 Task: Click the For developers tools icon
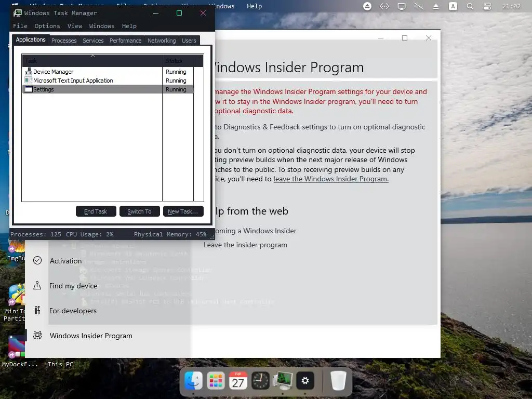click(37, 311)
